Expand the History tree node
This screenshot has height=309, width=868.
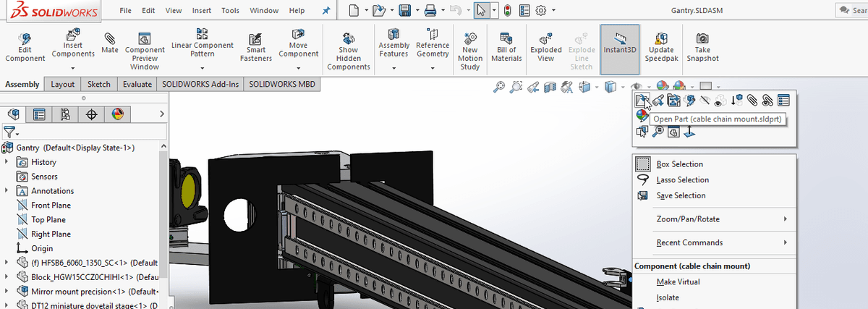7,162
